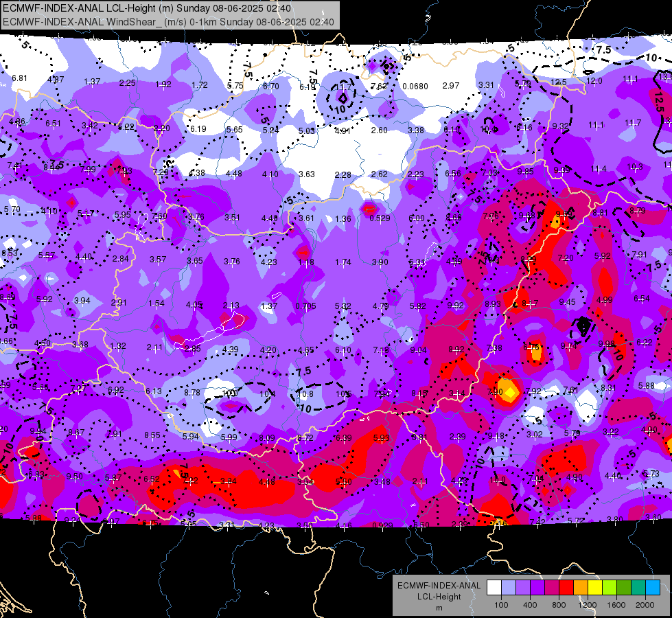This screenshot has width=672, height=618.
Task: Click the grid value '1.72'
Action: (200, 85)
